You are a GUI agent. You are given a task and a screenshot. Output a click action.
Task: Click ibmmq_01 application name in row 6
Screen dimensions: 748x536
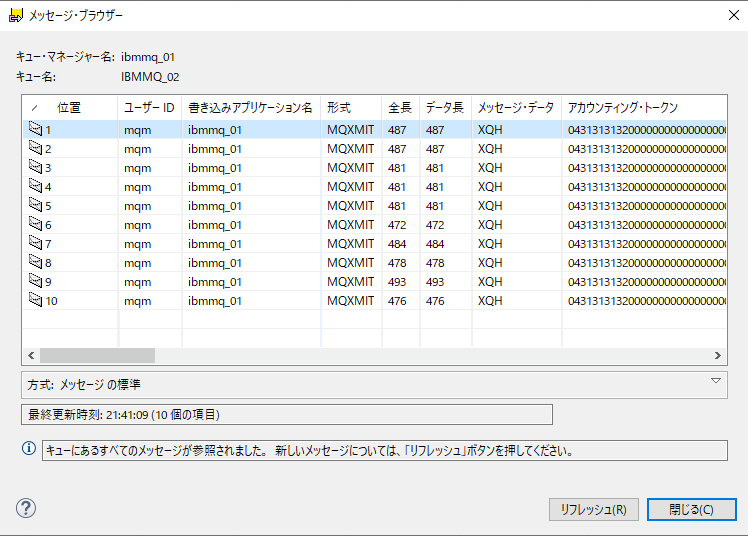point(215,225)
